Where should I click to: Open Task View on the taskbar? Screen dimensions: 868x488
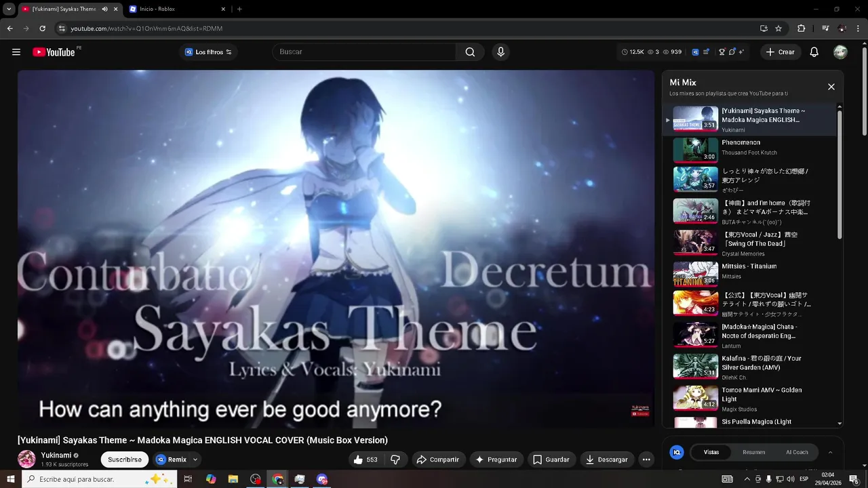[188, 479]
